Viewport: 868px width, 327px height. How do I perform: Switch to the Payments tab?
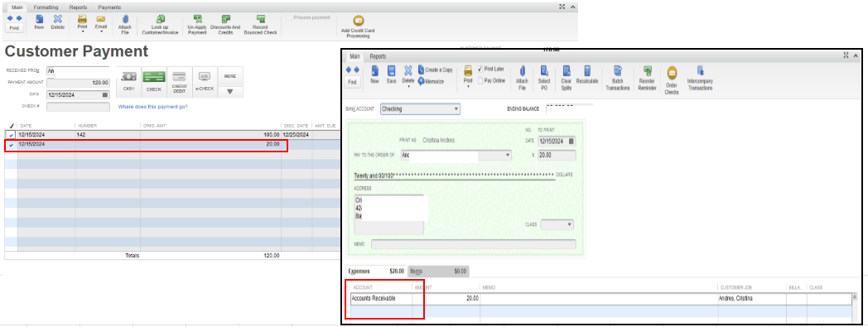pos(109,7)
